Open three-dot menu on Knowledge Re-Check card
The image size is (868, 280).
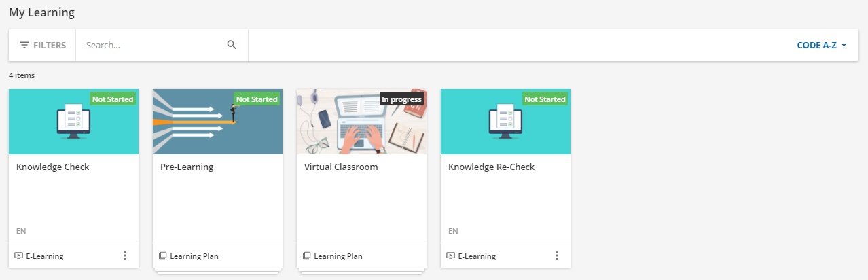[x=556, y=256]
